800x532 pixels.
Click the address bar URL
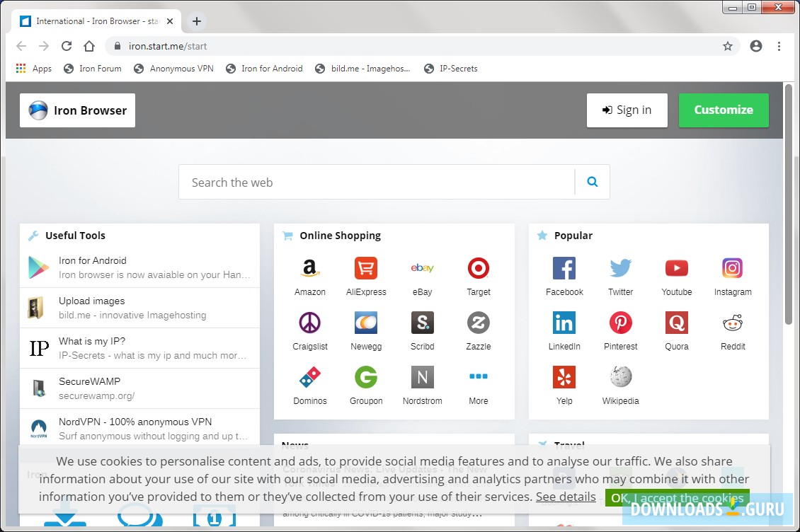[167, 47]
